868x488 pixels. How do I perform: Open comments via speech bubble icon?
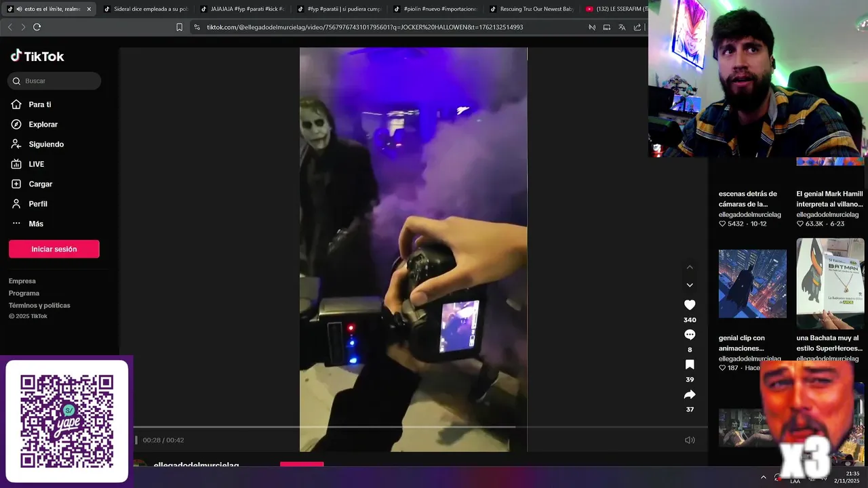click(x=690, y=335)
